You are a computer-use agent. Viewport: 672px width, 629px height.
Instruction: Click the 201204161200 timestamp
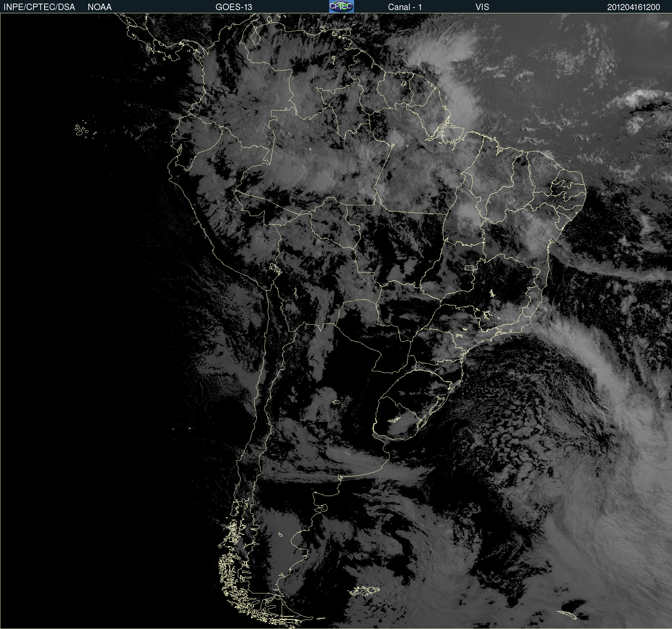coord(634,7)
